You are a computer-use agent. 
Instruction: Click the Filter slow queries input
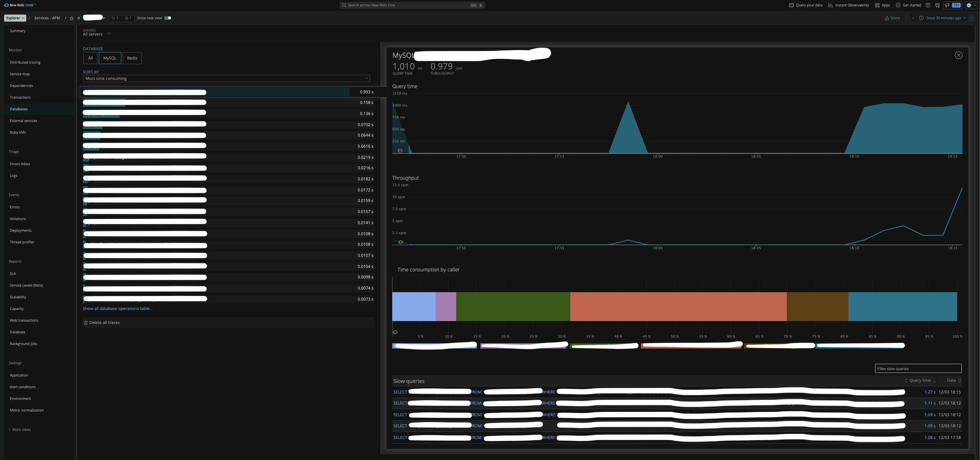point(918,368)
